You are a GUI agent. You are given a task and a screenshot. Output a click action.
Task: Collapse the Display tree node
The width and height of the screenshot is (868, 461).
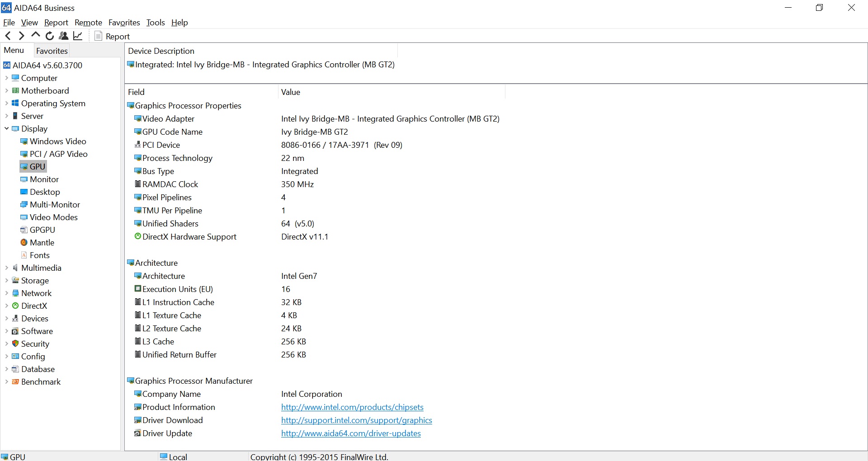pyautogui.click(x=6, y=128)
